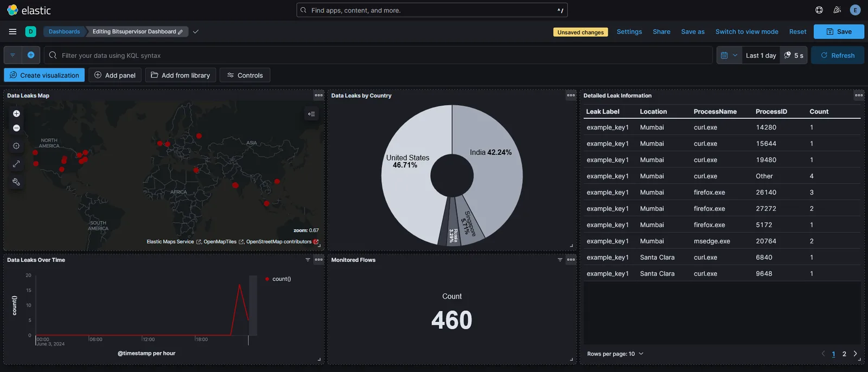Focus the Find apps search field
Screen dimensions: 868x372
click(x=432, y=10)
